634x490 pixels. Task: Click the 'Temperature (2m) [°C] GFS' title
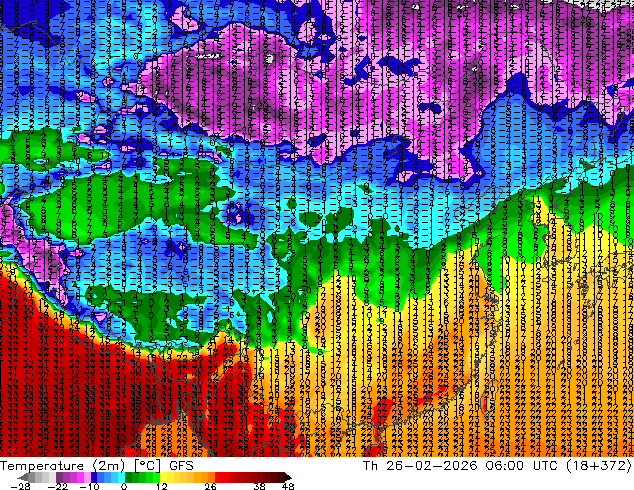click(97, 465)
